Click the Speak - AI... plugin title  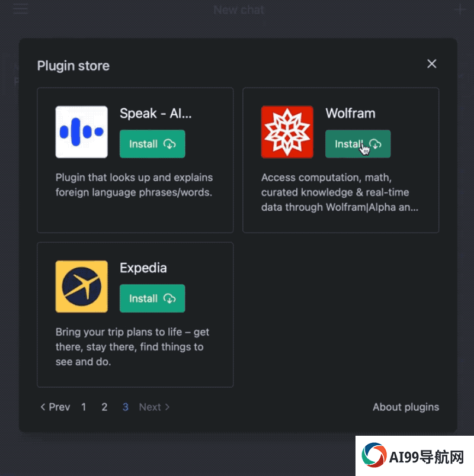pos(156,114)
